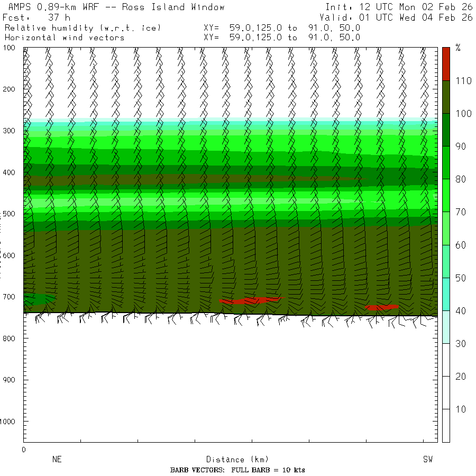The image size is (476, 476).
Task: Click the 500 pressure axis label
Action: 9,214
